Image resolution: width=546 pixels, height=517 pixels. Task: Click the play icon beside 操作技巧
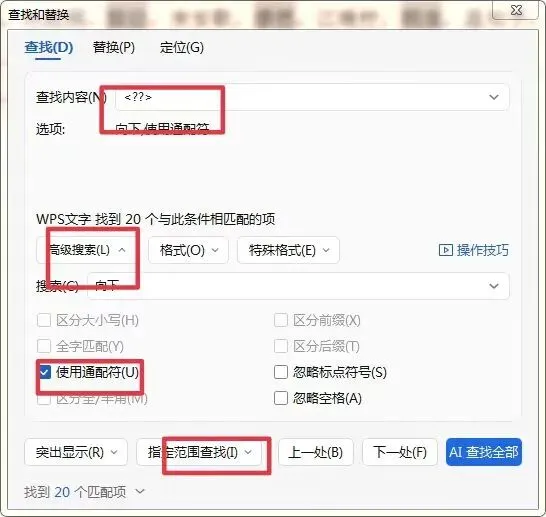(446, 250)
